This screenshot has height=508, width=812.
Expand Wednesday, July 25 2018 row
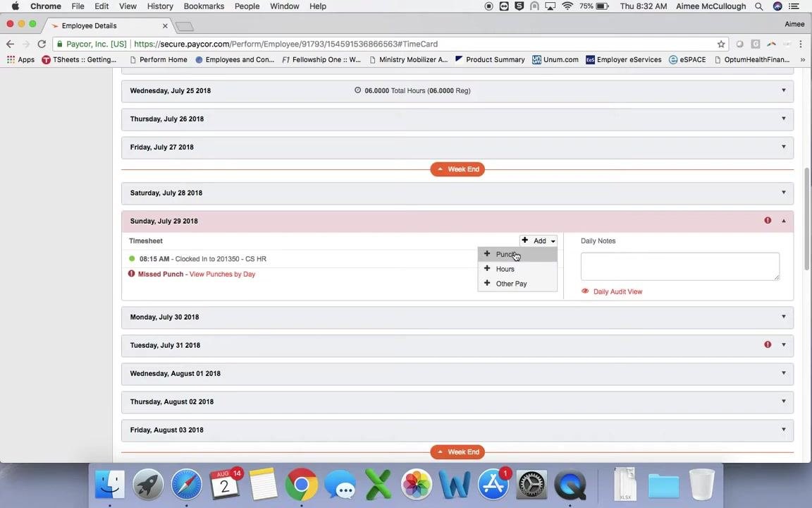tap(457, 91)
